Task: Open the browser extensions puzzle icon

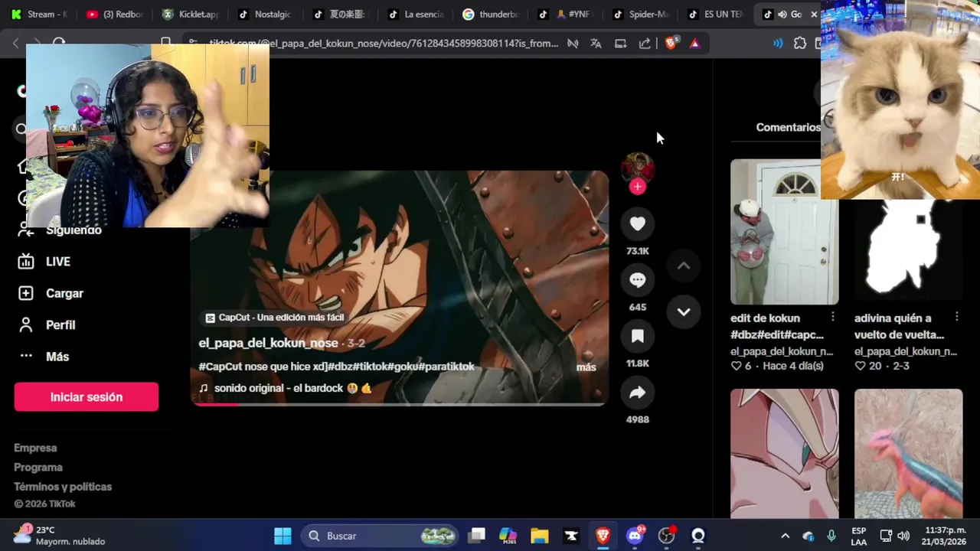Action: tap(800, 44)
